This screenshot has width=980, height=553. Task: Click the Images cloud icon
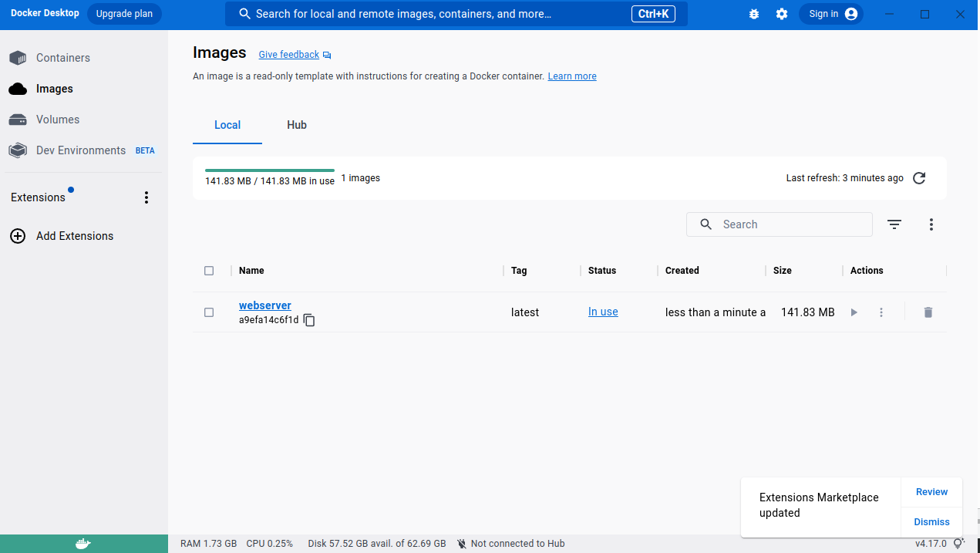18,89
